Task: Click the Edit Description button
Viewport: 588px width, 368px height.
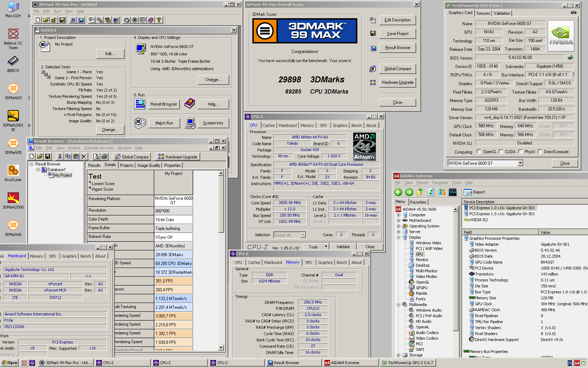Action: pyautogui.click(x=398, y=20)
